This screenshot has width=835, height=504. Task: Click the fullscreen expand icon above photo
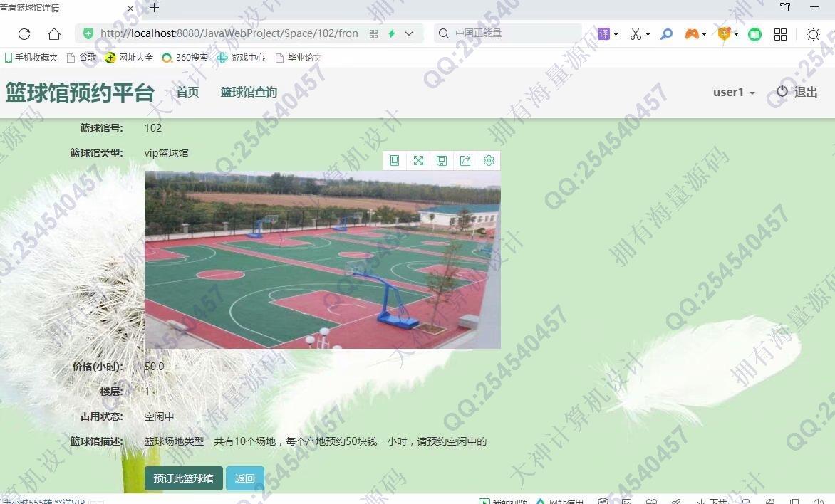418,161
